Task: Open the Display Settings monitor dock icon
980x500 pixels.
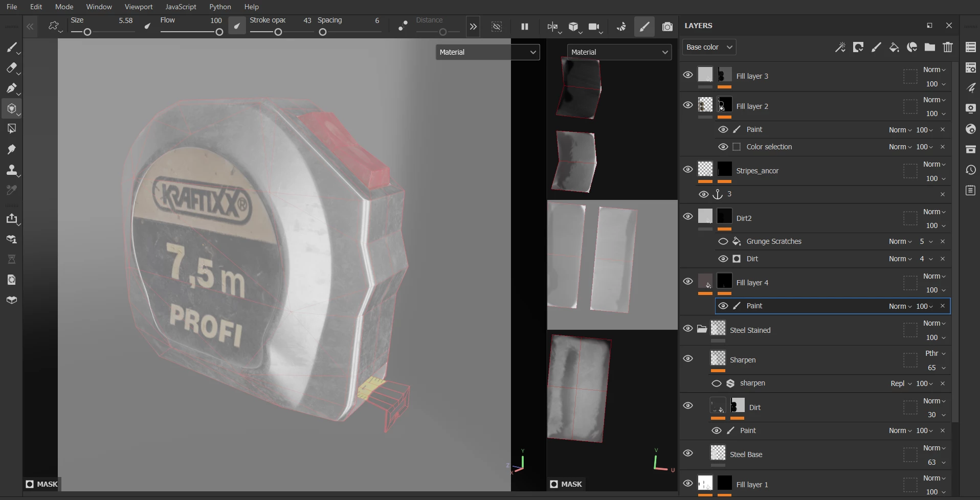Action: point(971,108)
